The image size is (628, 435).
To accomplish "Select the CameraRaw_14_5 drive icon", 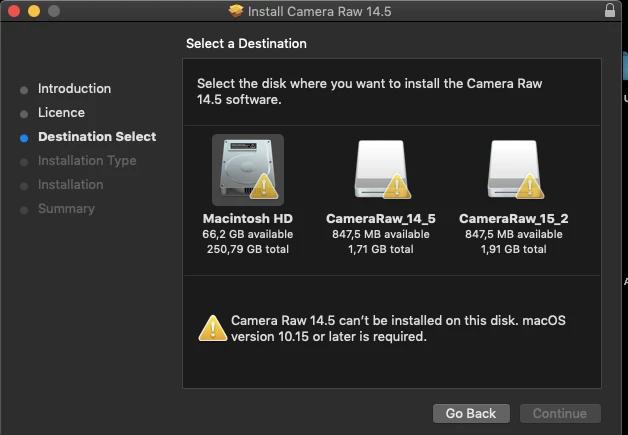I will point(380,170).
